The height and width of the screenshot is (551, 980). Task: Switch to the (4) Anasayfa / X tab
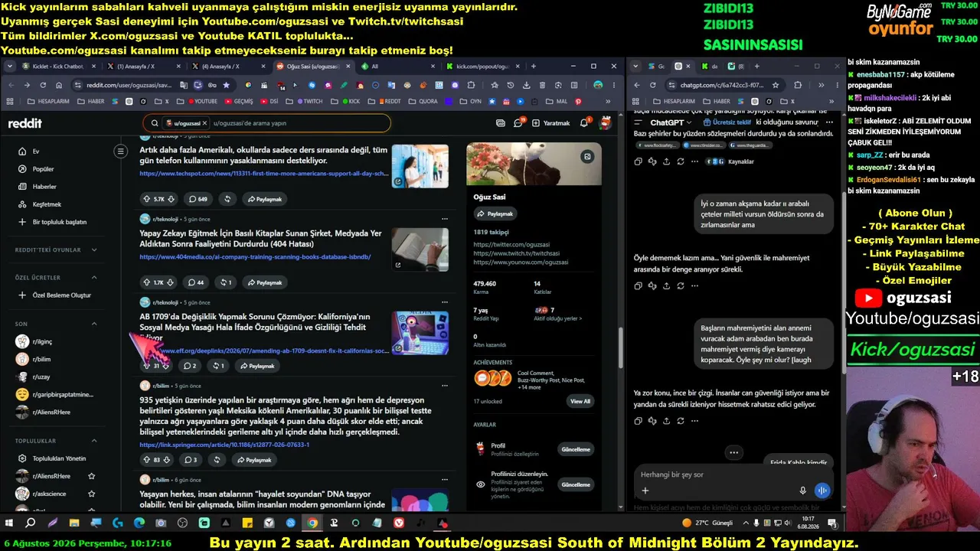tap(227, 67)
